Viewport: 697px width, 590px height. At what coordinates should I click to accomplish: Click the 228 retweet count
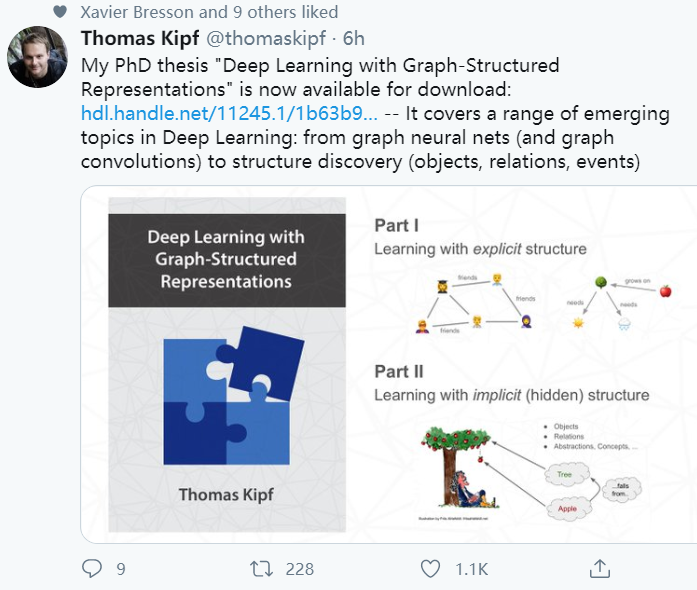pos(299,569)
